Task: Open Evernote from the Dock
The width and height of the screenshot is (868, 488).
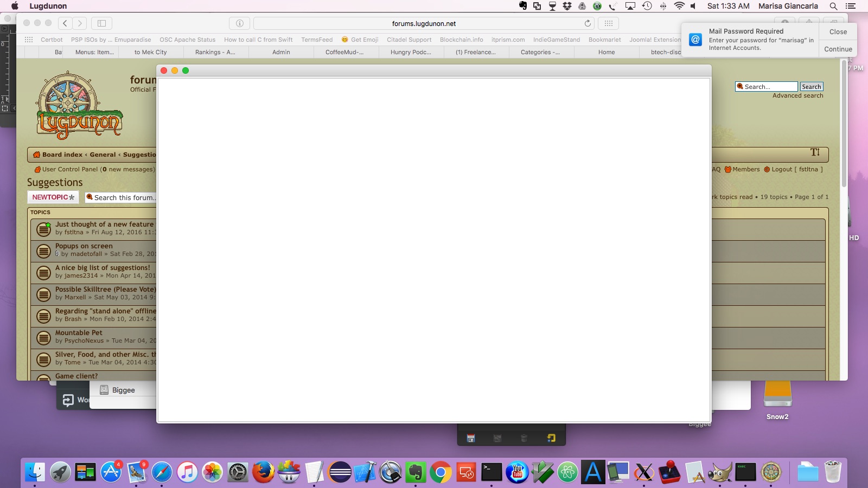Action: [416, 472]
